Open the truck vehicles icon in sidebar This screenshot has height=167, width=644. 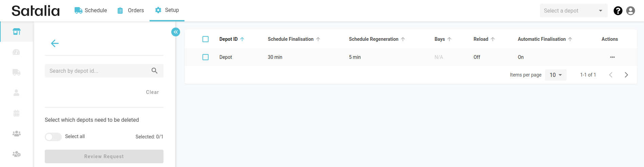click(16, 72)
